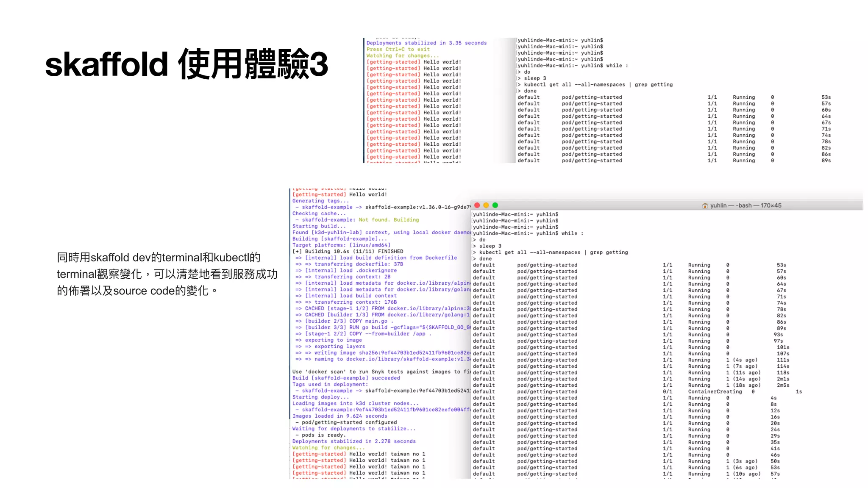Viewport: 868px width, 488px height.
Task: Click the 'sleep 3' line in the bash window
Action: pyautogui.click(x=490, y=246)
